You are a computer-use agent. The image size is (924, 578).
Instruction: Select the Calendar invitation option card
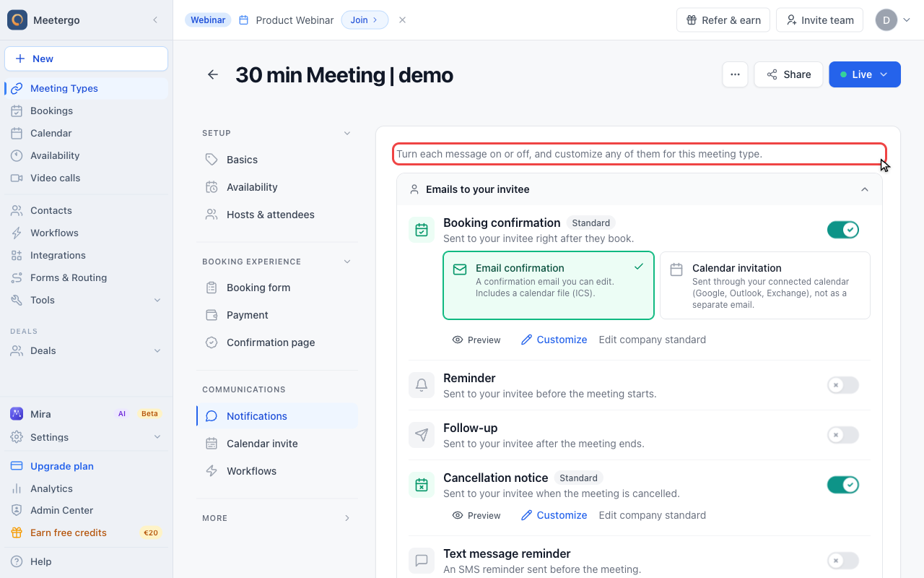(x=765, y=285)
